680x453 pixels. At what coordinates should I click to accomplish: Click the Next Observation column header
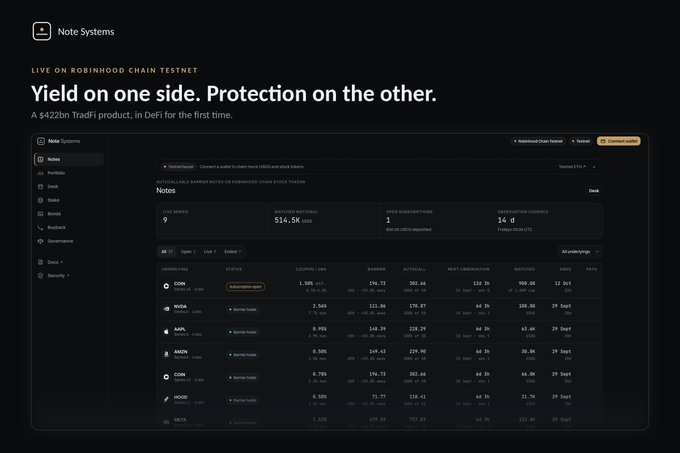click(x=468, y=269)
